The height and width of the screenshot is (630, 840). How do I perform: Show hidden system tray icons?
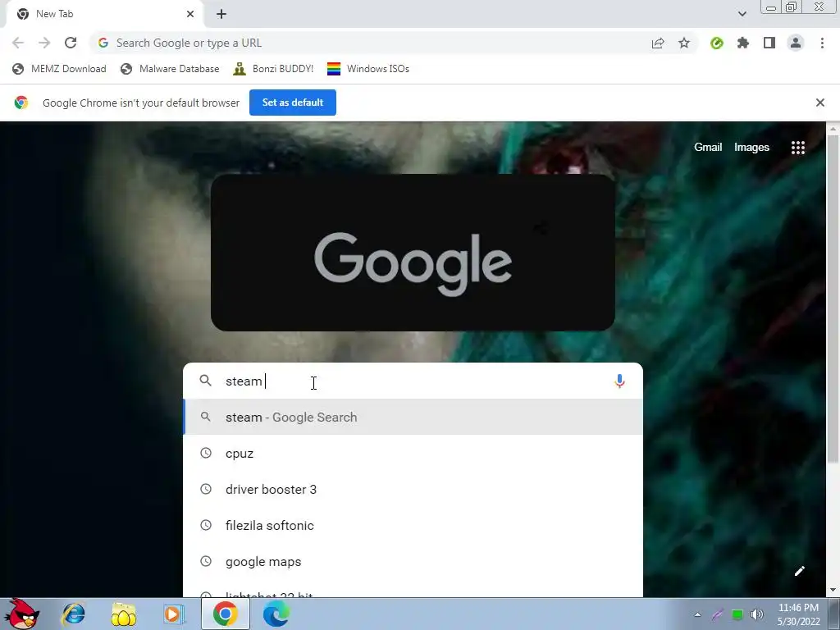[697, 614]
